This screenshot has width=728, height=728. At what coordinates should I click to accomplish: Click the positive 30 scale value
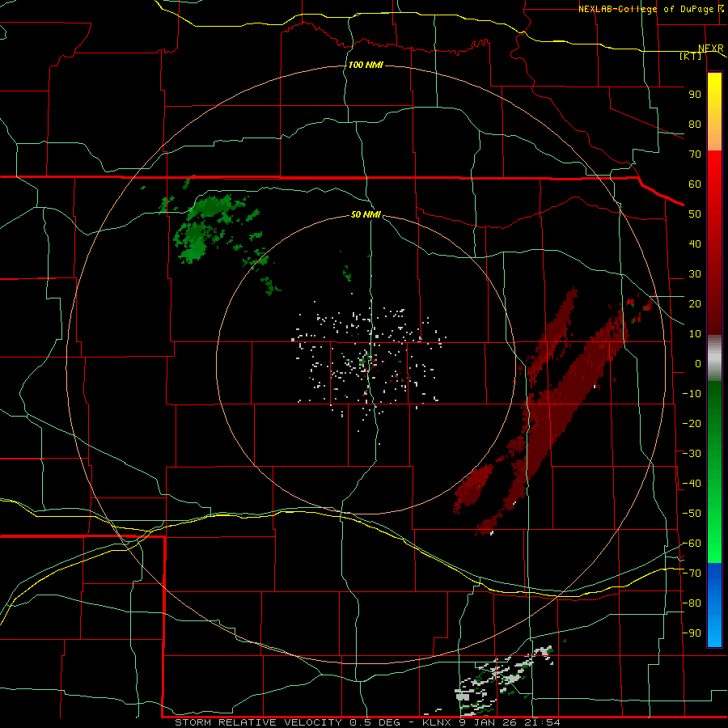coord(695,274)
